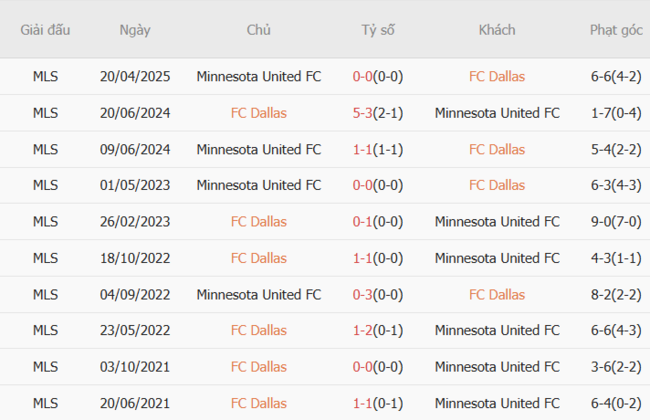This screenshot has width=650, height=420.
Task: Click the 5-3 score on 20/06/2024
Action: coord(362,113)
